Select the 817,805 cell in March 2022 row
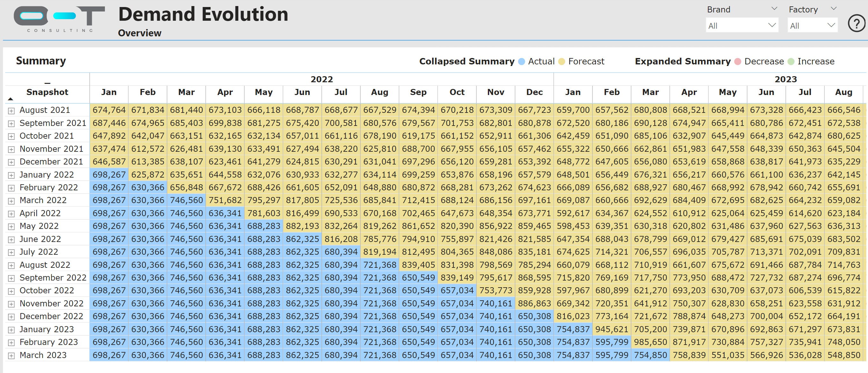Screen dimensions: 868x373 (302, 200)
